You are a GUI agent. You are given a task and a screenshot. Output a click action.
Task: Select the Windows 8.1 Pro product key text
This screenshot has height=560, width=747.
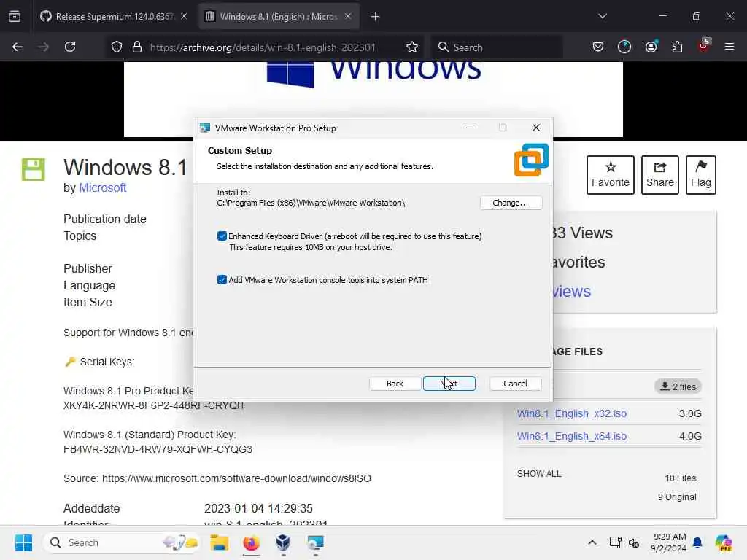point(153,405)
